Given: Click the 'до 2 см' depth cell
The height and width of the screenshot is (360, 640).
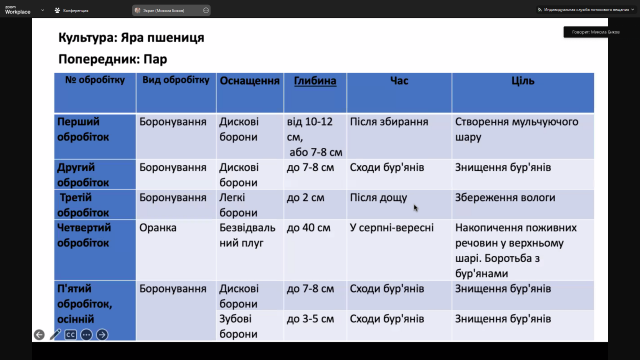Looking at the screenshot, I should (x=315, y=204).
